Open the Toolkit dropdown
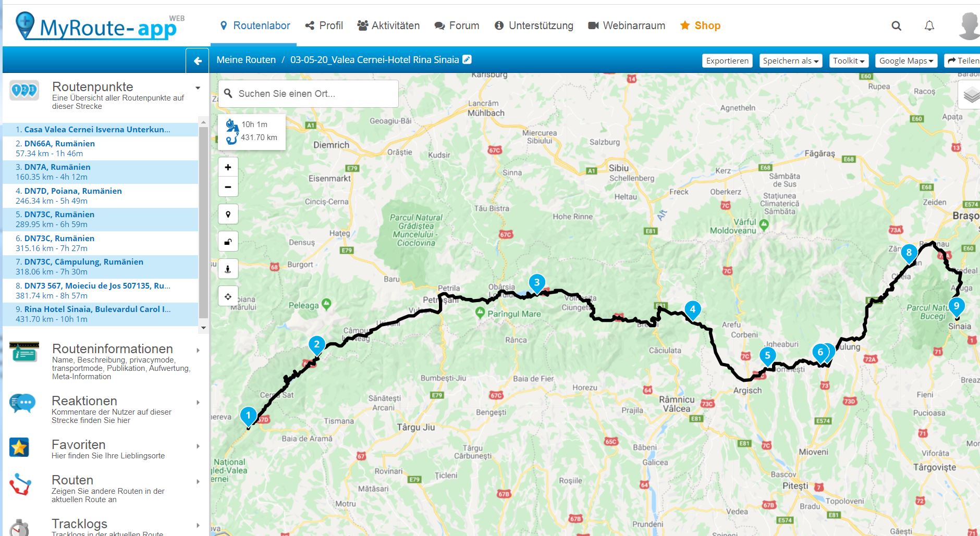Screen dimensions: 980x536 [x=849, y=61]
